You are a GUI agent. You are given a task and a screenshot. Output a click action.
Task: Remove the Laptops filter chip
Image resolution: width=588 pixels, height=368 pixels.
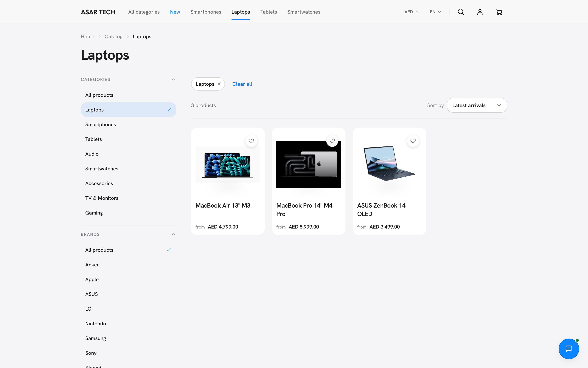pyautogui.click(x=219, y=84)
